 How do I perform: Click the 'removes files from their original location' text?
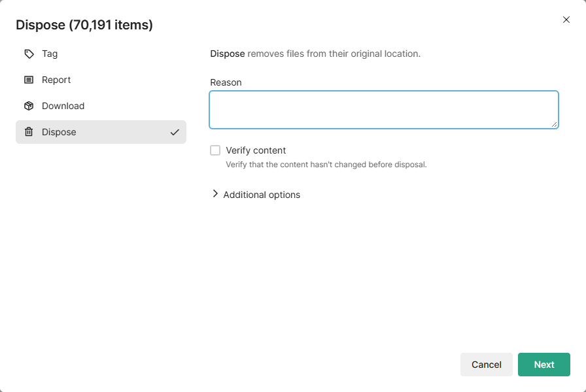pos(334,54)
